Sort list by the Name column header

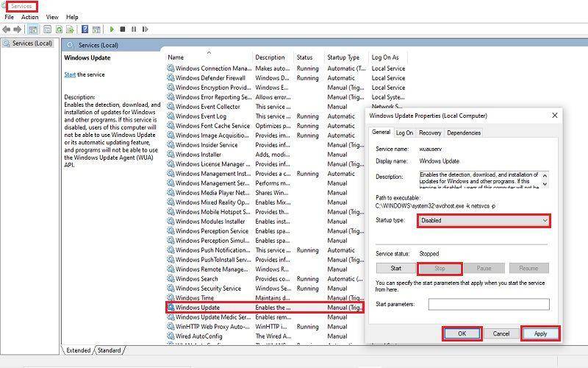(209, 57)
